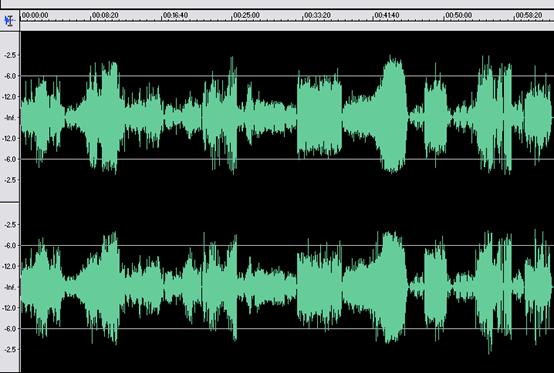Click the 00:50:00 timestamp on the ruler
The width and height of the screenshot is (554, 373).
[x=459, y=15]
